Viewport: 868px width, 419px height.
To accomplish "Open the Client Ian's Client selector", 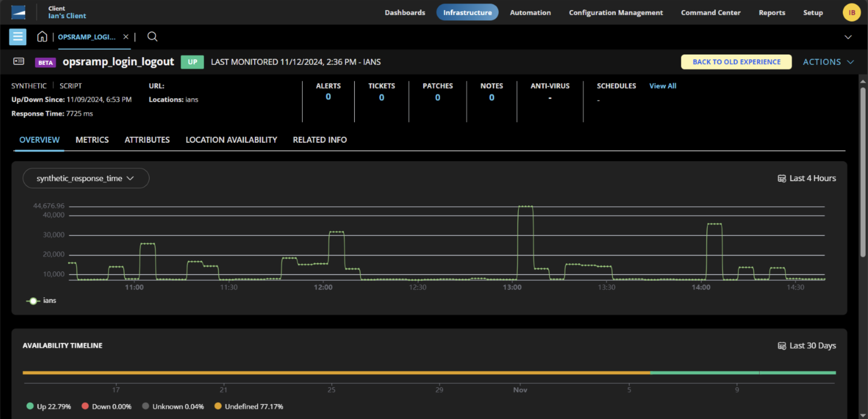I will click(67, 13).
